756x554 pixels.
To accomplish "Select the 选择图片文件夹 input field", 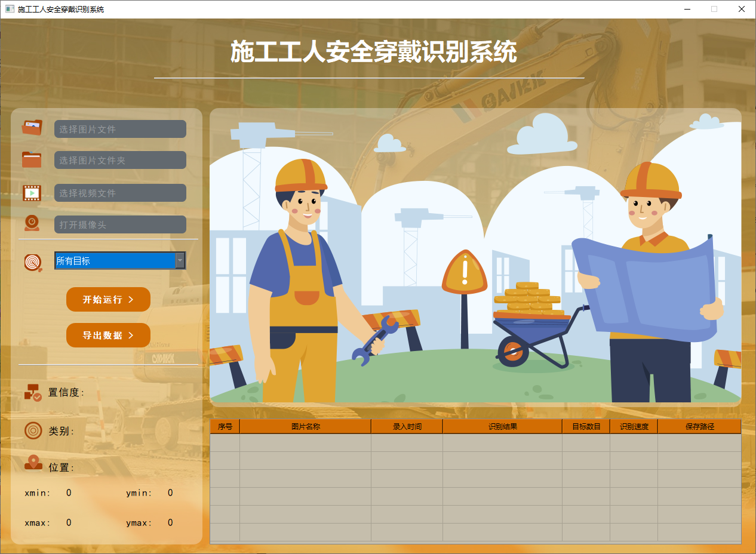I will point(120,160).
